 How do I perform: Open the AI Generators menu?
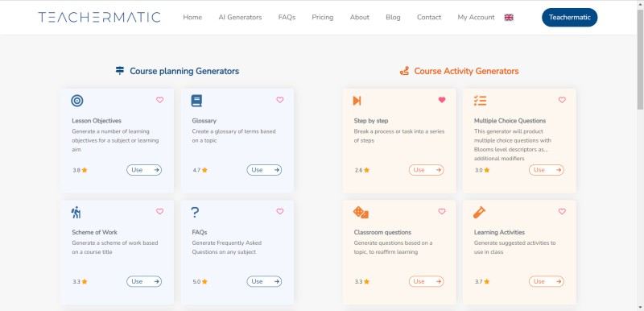pos(240,17)
